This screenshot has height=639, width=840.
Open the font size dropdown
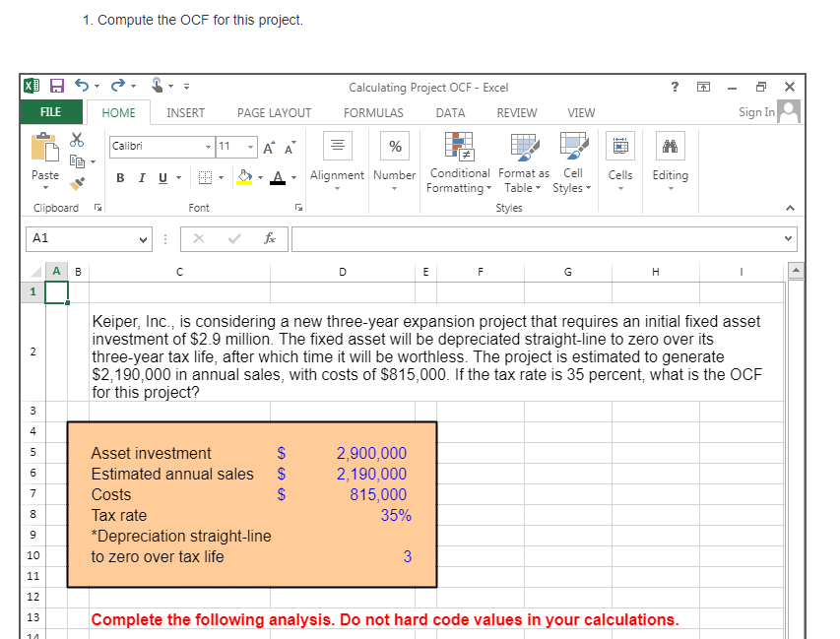pyautogui.click(x=250, y=146)
